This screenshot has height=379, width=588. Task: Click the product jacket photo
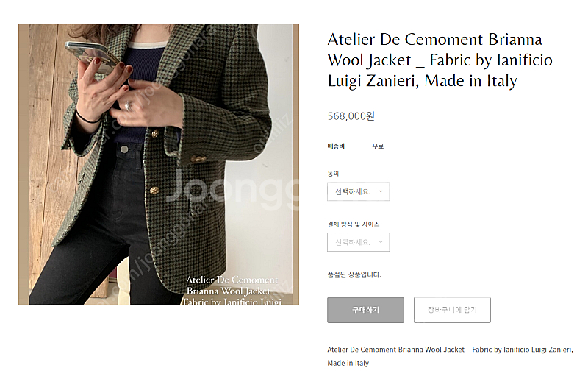tap(159, 164)
